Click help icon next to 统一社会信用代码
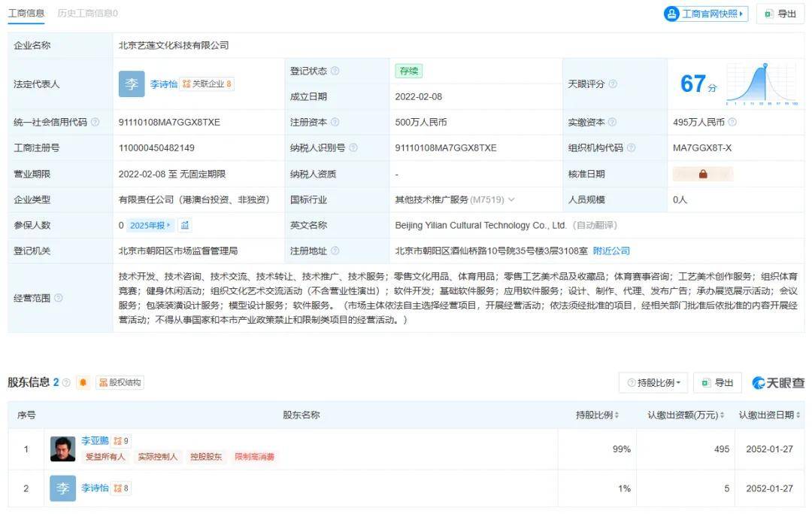Screen dimensions: 812x514 click(x=95, y=122)
